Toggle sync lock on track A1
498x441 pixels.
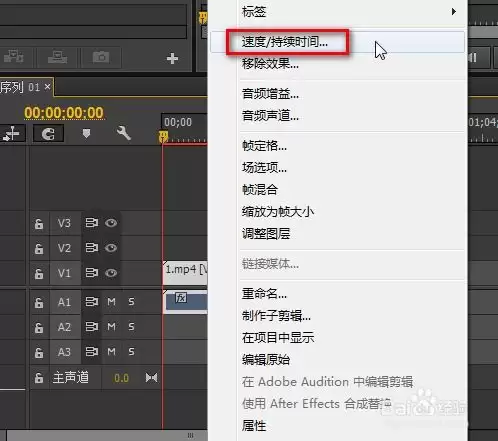pyautogui.click(x=92, y=302)
